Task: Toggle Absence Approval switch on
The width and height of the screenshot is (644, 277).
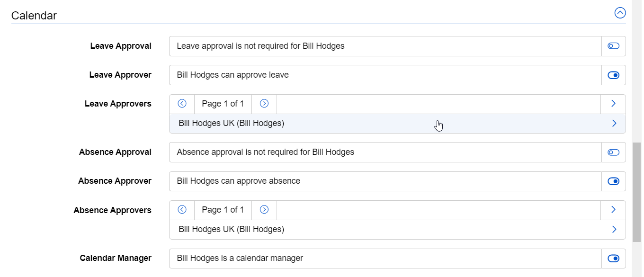Action: click(614, 152)
